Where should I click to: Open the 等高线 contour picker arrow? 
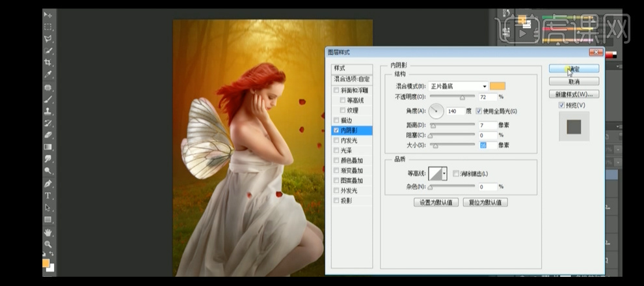pyautogui.click(x=444, y=174)
